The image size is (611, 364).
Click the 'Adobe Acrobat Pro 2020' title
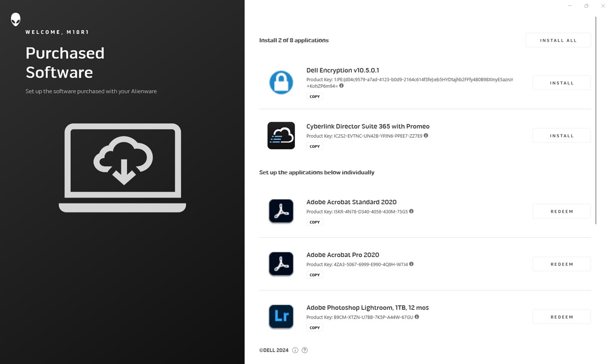[343, 255]
